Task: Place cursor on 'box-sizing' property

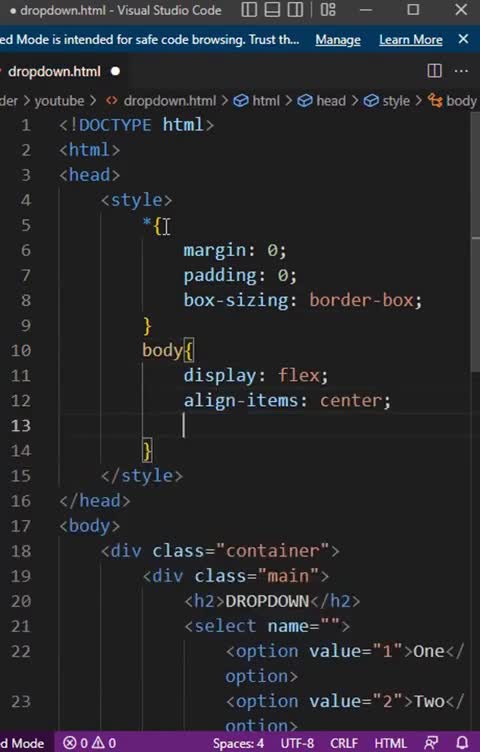Action: point(236,301)
